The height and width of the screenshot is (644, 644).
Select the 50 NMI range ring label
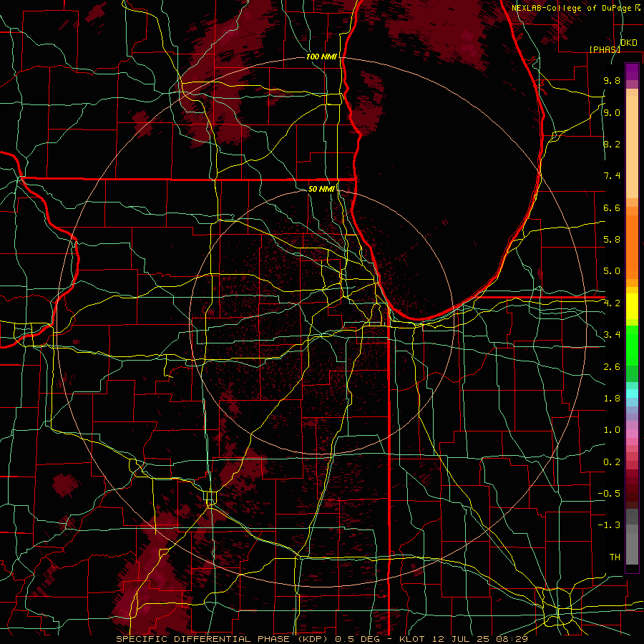pyautogui.click(x=321, y=189)
